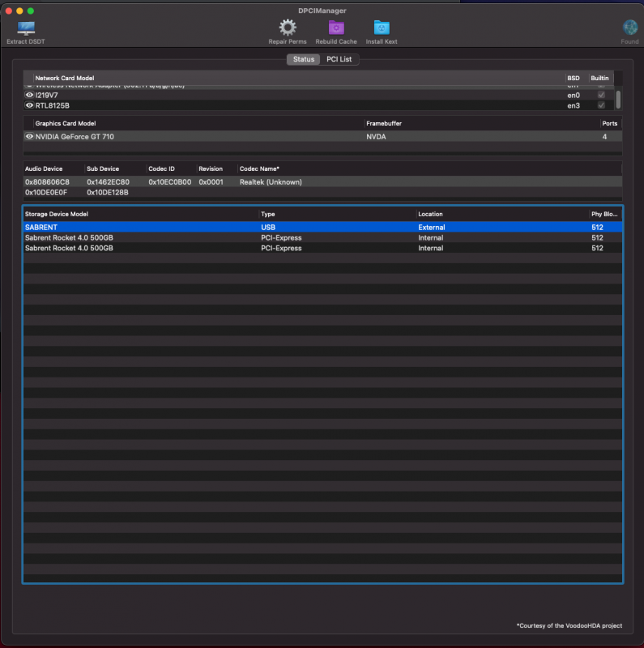Click the globe icon in the toolbar

(629, 28)
